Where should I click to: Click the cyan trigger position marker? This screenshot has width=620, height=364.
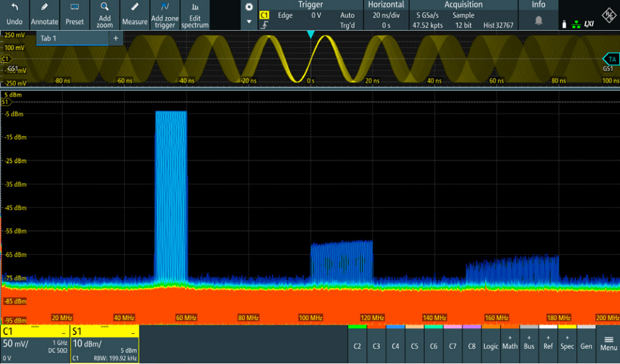point(311,35)
